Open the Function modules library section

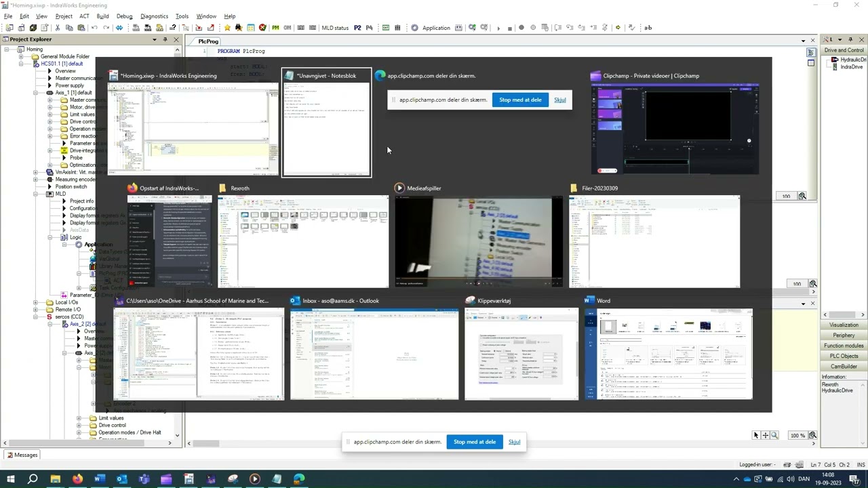point(844,346)
